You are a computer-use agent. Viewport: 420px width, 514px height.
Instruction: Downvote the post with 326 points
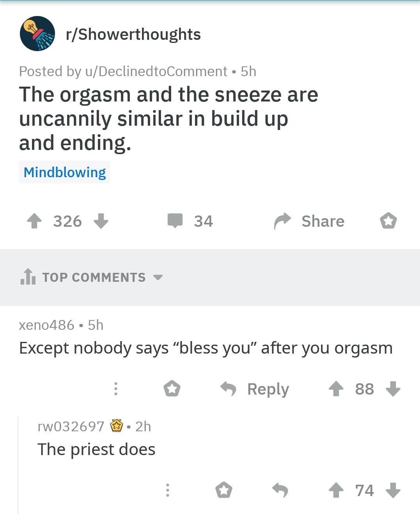pyautogui.click(x=101, y=221)
